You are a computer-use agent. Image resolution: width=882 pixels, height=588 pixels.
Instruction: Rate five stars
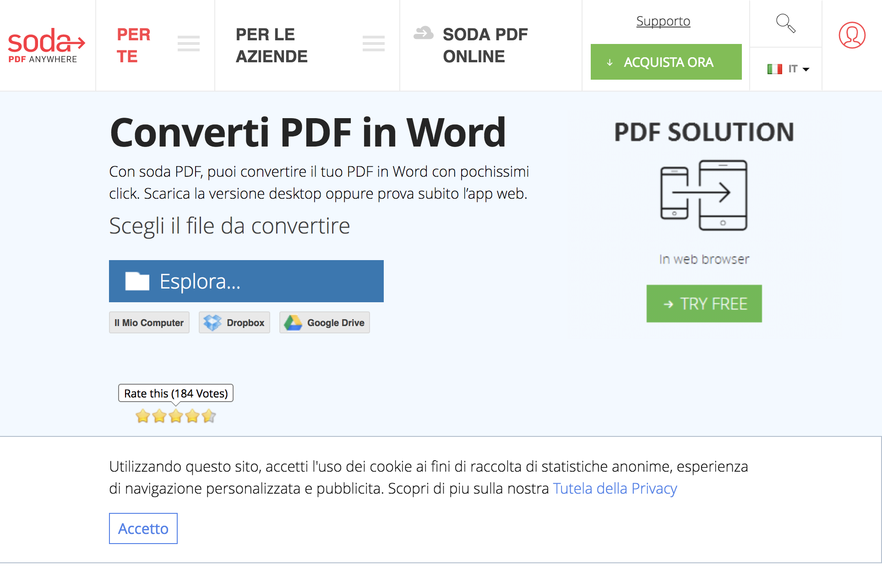[209, 416]
